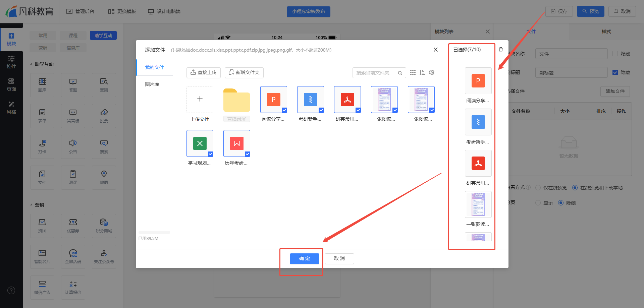Switch to 图片库 tab
Viewport: 644px width, 308px height.
(x=152, y=84)
